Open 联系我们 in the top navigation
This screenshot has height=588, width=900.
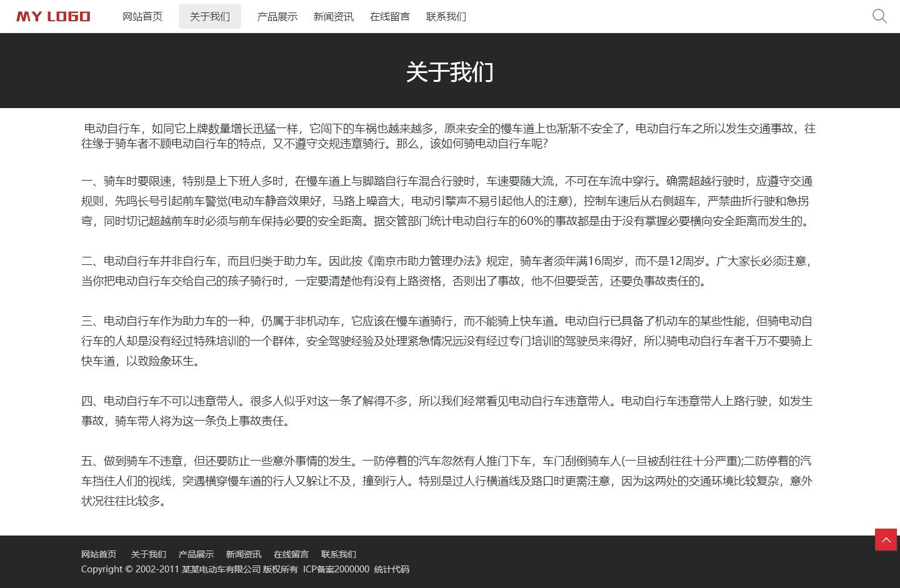point(446,16)
